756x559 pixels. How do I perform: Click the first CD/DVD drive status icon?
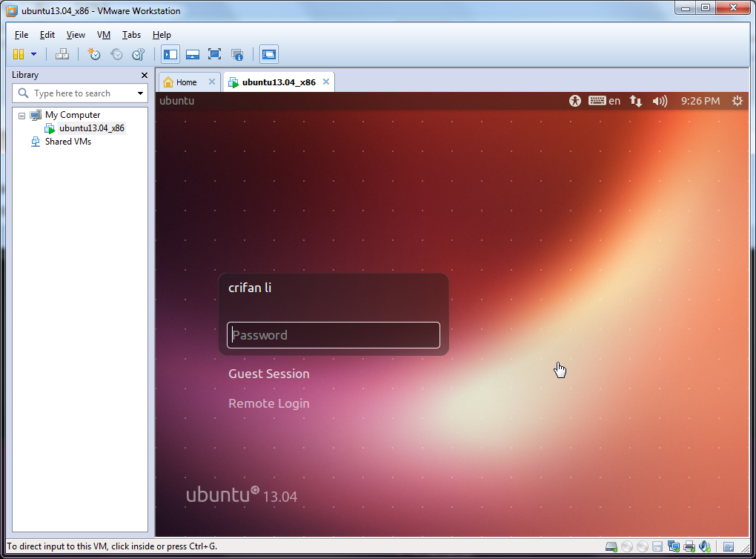pyautogui.click(x=627, y=546)
